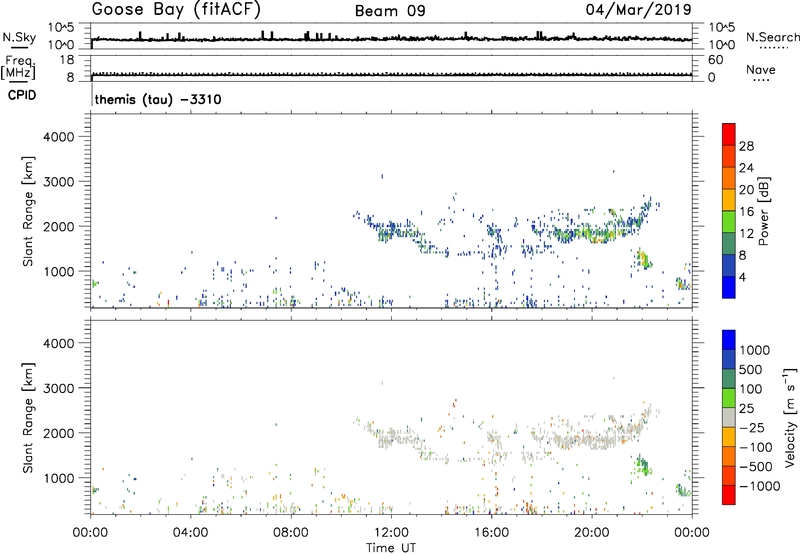Screen dimensions: 800x554
Task: Click the '4' tick on Power colorbar
Action: [743, 277]
